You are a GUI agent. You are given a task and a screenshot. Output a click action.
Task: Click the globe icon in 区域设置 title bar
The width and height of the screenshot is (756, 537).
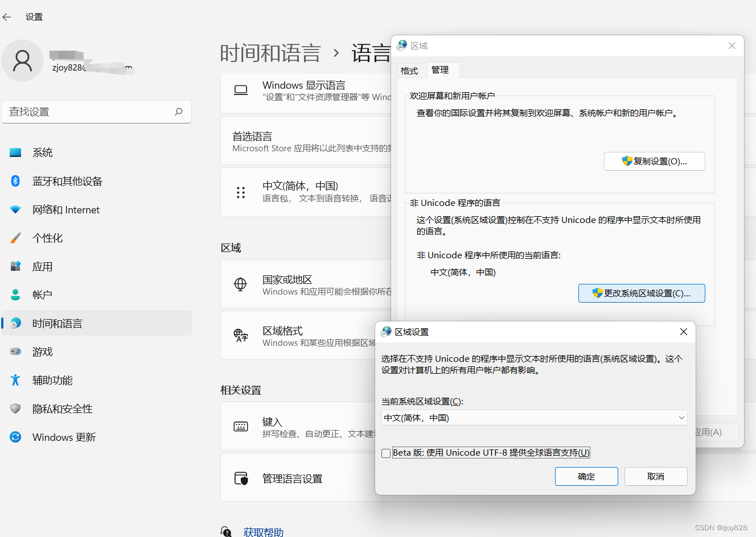pyautogui.click(x=387, y=332)
